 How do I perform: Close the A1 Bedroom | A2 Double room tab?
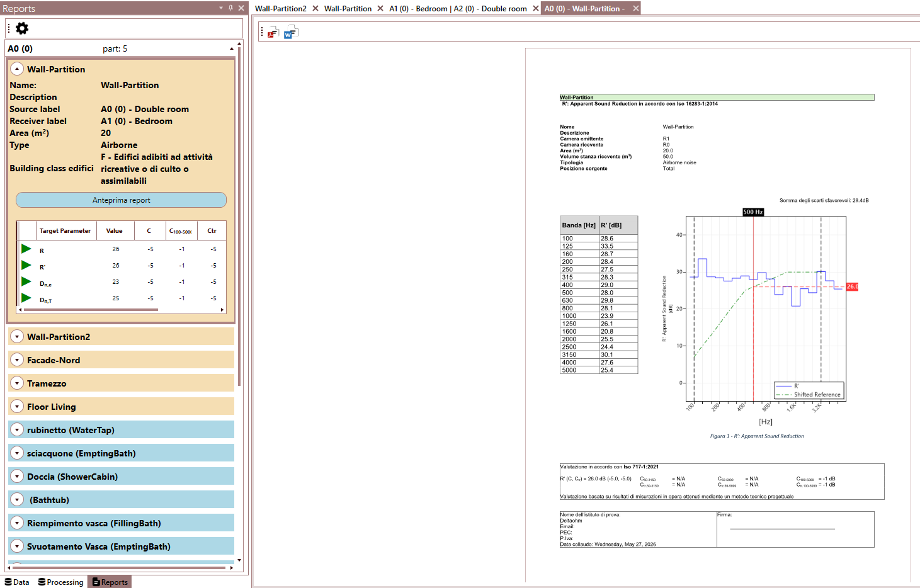(536, 9)
